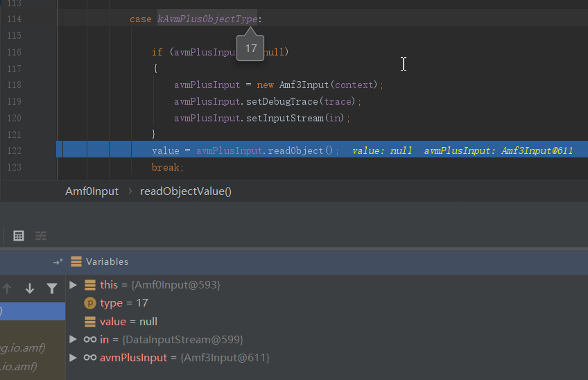
Task: Select the highlighted blue stack frame row
Action: point(33,311)
